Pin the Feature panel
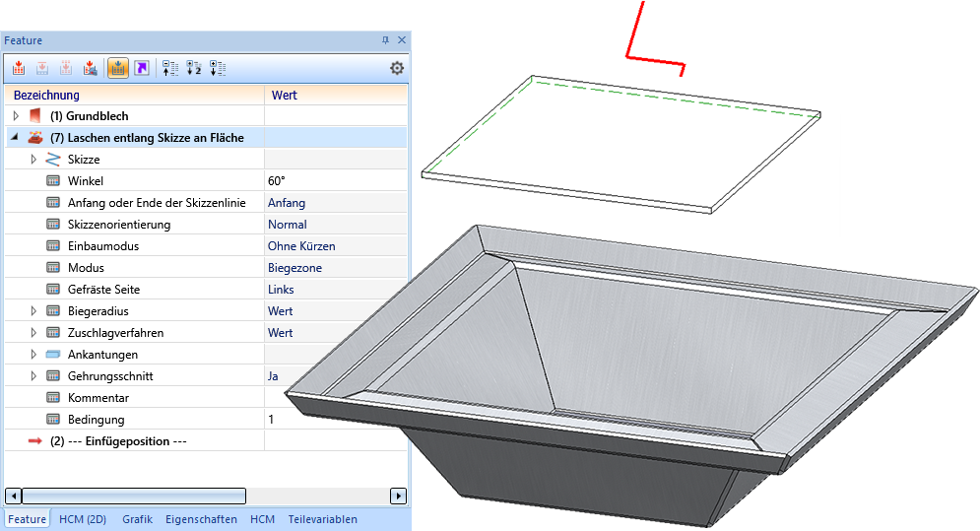Screen dimensions: 980x531 point(386,40)
